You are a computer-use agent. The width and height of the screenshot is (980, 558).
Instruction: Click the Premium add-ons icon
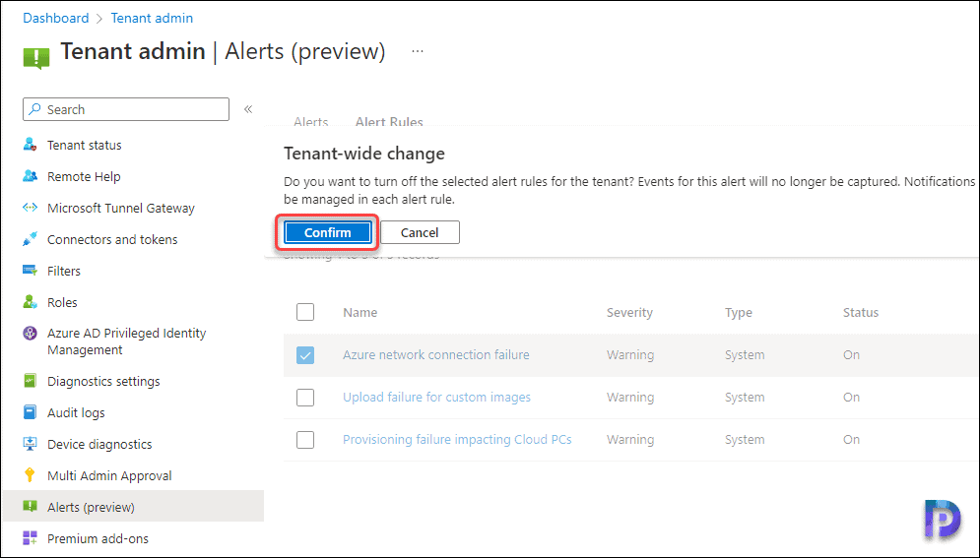pos(30,538)
